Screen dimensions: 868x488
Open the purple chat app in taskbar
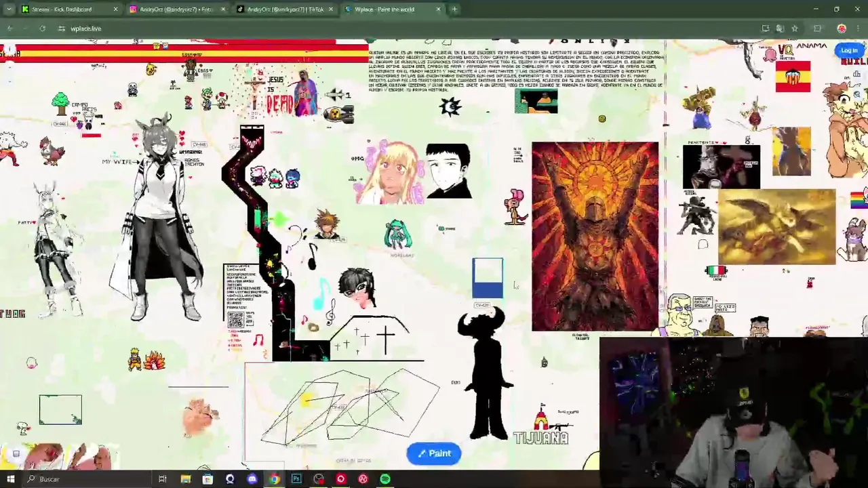pyautogui.click(x=252, y=479)
